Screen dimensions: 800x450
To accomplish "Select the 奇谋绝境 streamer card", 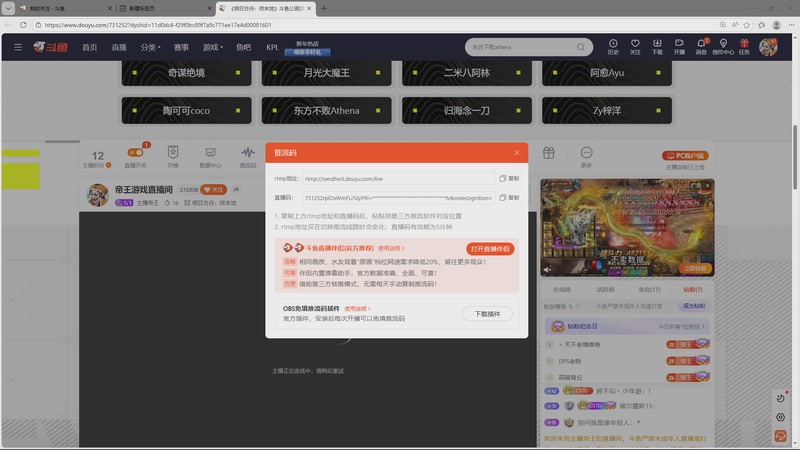I will pyautogui.click(x=186, y=72).
